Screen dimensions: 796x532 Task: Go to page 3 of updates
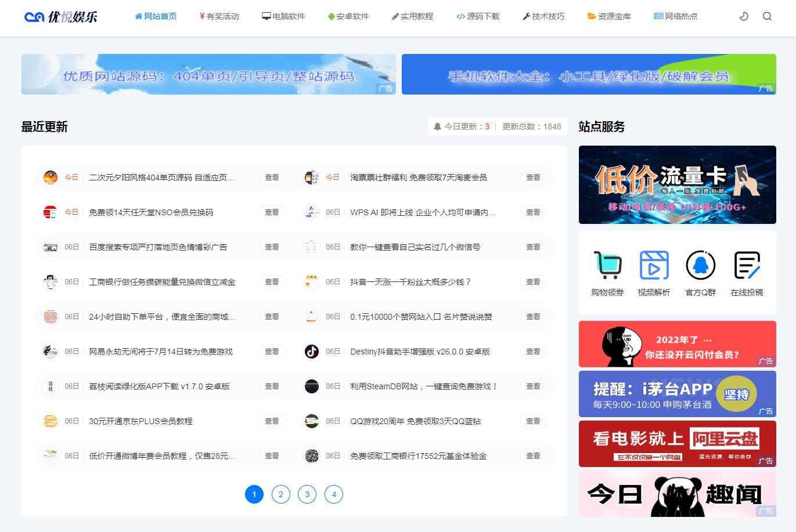pyautogui.click(x=307, y=494)
